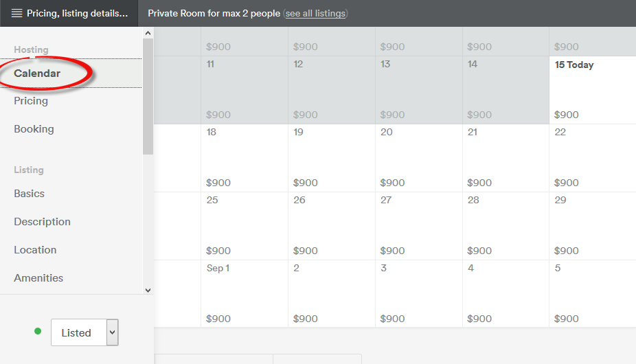Click the hamburger menu icon
Image resolution: width=636 pixels, height=364 pixels.
click(x=16, y=14)
